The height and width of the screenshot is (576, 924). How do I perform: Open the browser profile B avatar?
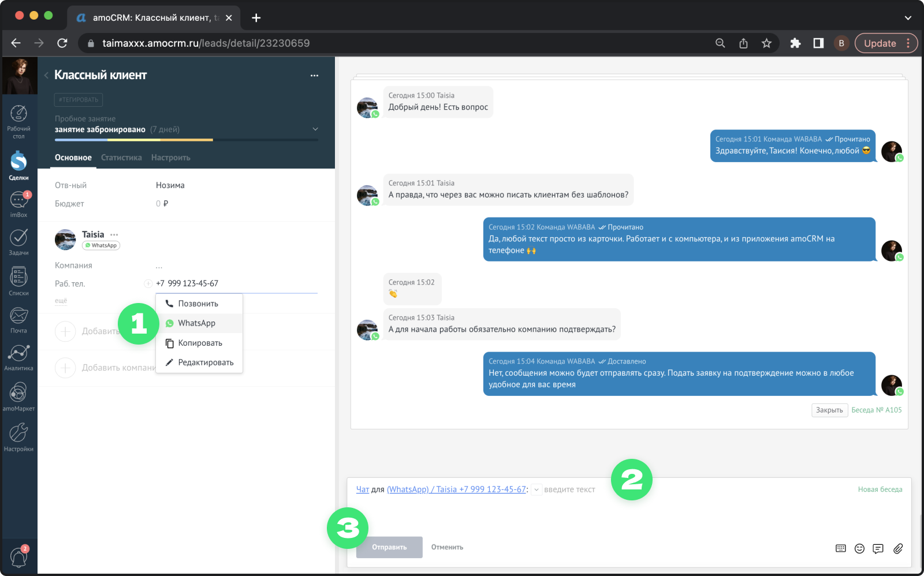841,43
